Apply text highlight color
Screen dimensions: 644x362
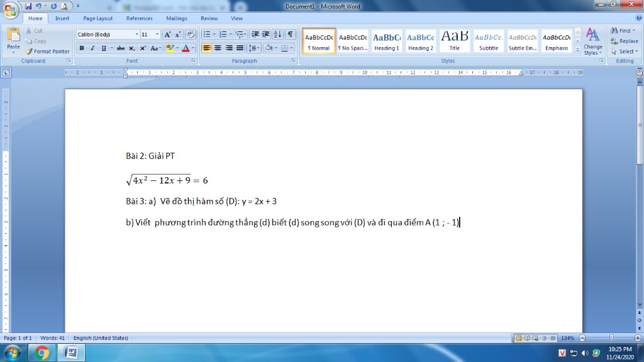(170, 48)
